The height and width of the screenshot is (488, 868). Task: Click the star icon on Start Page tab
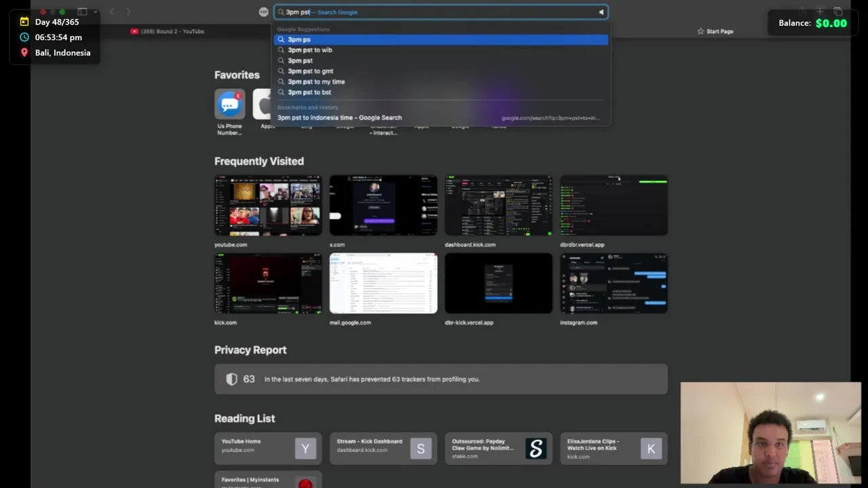click(x=701, y=31)
